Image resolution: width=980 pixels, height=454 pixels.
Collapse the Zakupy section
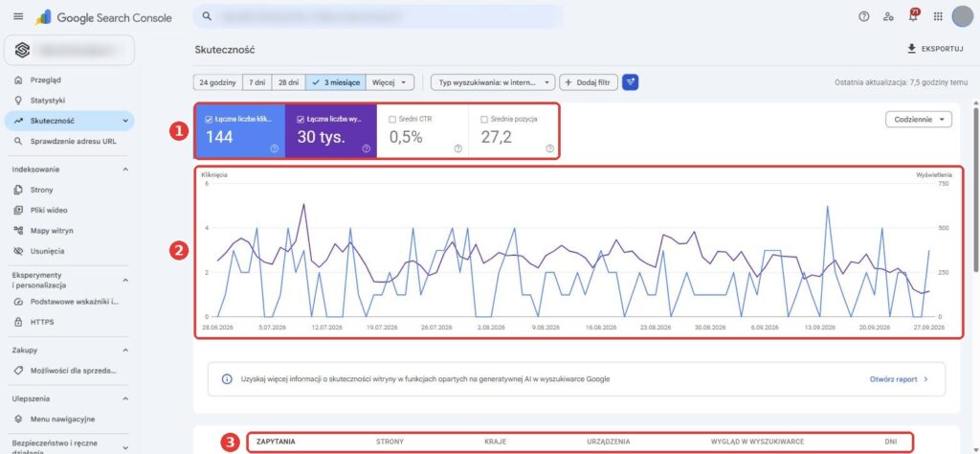(x=125, y=351)
